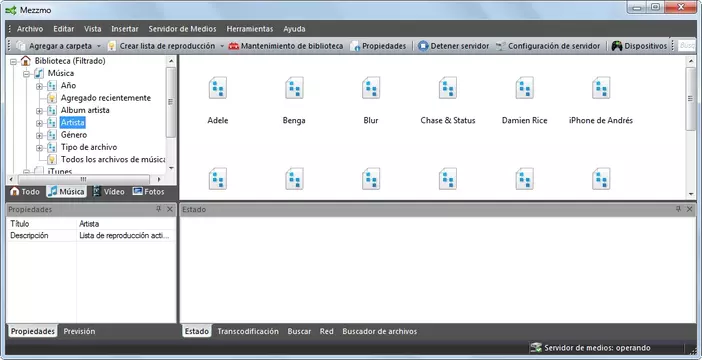The width and height of the screenshot is (702, 360).
Task: Switch to the Transcodificación tab
Action: tap(248, 331)
